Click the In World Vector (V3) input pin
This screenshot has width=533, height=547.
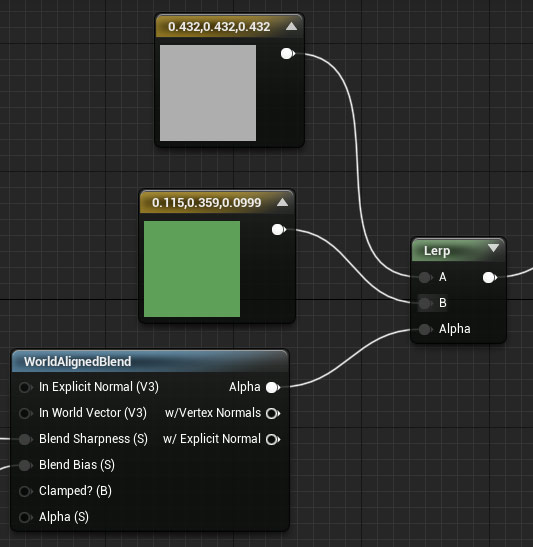(25, 413)
